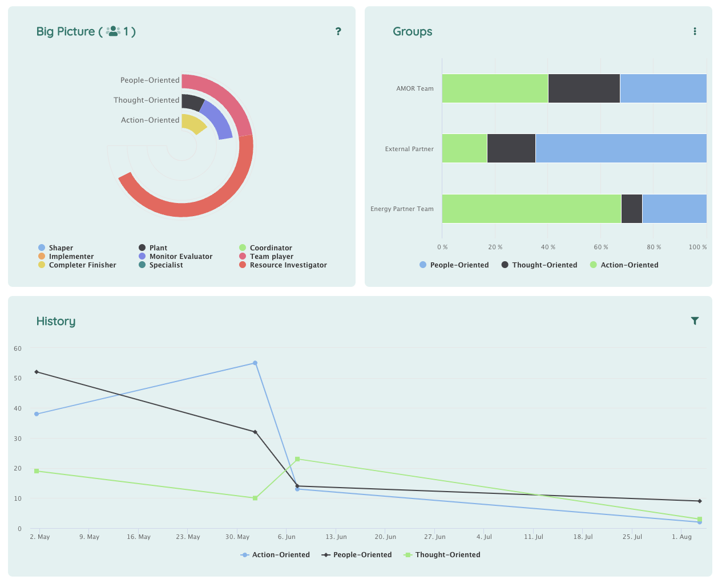Image resolution: width=722 pixels, height=588 pixels.
Task: Click the Thought-Oriented ring label
Action: [146, 100]
